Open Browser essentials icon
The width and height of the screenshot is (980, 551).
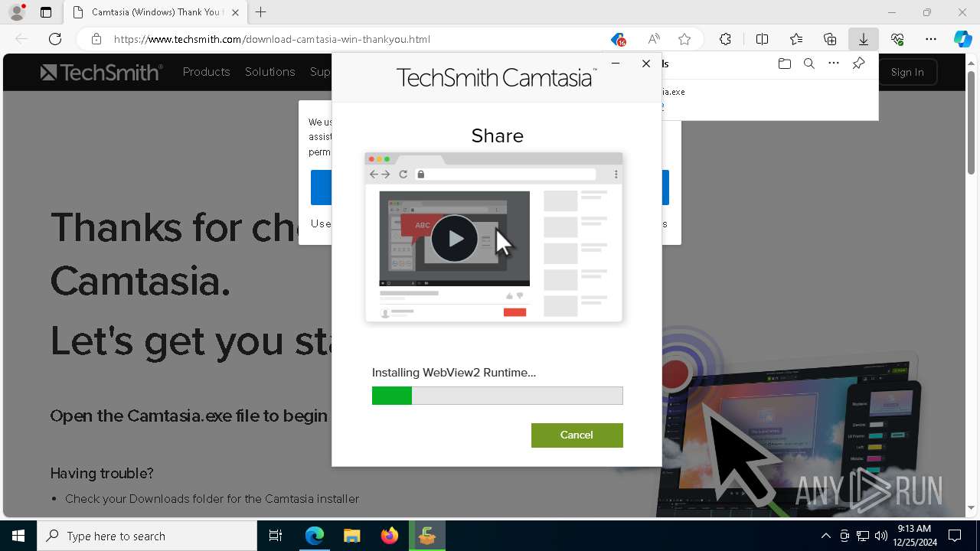pos(897,39)
